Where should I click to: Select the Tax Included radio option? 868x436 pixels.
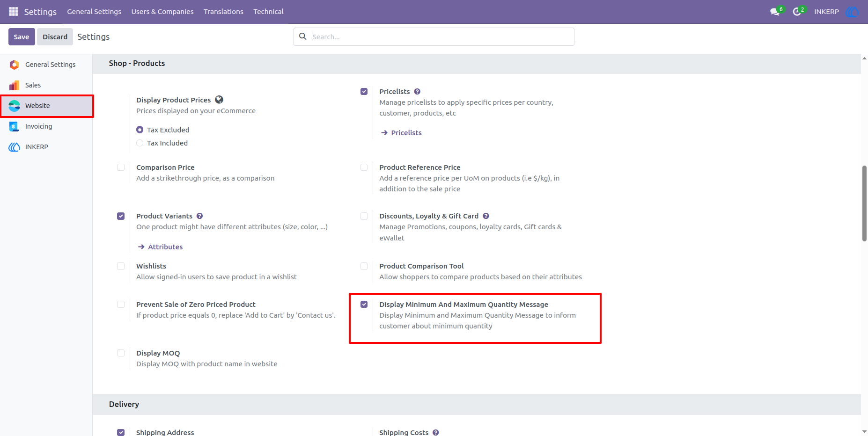(140, 143)
